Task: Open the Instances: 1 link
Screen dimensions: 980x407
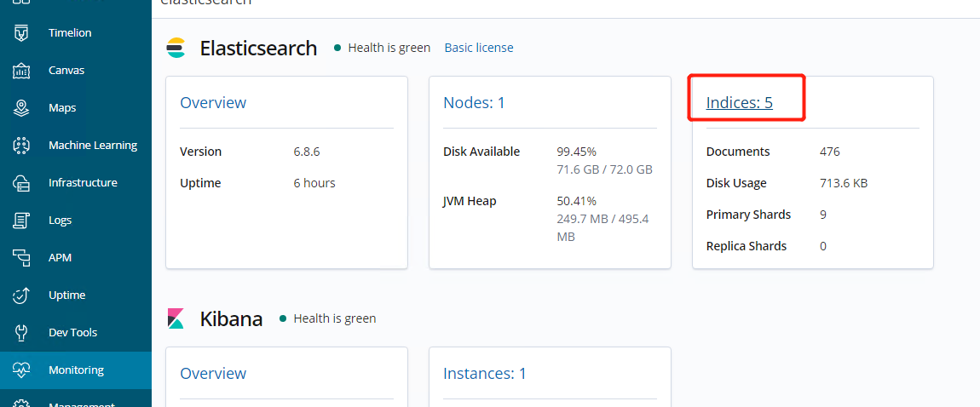Action: coord(484,374)
